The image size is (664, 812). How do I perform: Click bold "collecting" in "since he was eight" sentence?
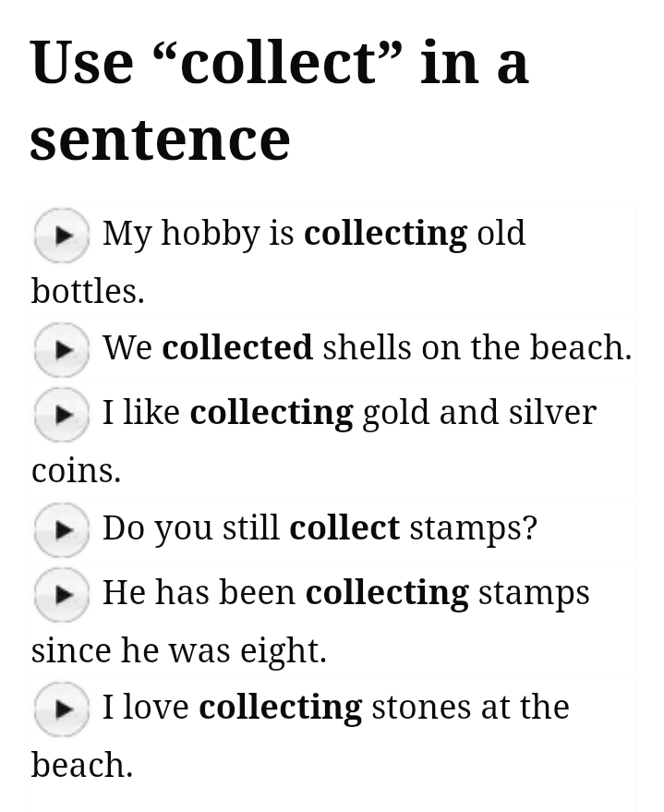coord(387,592)
